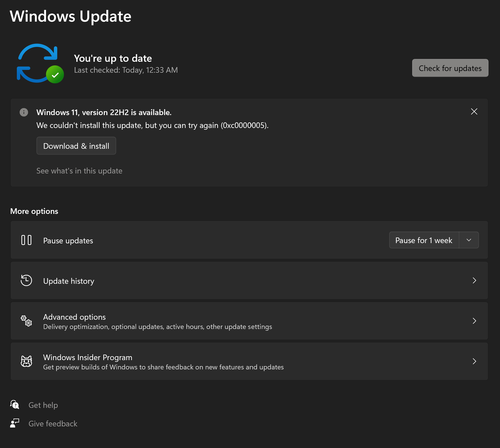The height and width of the screenshot is (448, 500).
Task: Click Last checked: Today, 12:33 AM text
Action: pyautogui.click(x=126, y=70)
